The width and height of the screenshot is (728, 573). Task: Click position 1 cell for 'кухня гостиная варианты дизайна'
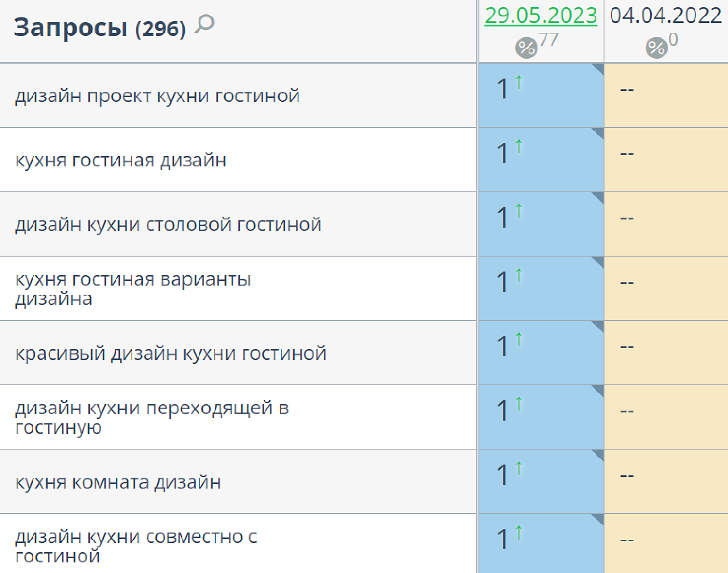(541, 288)
